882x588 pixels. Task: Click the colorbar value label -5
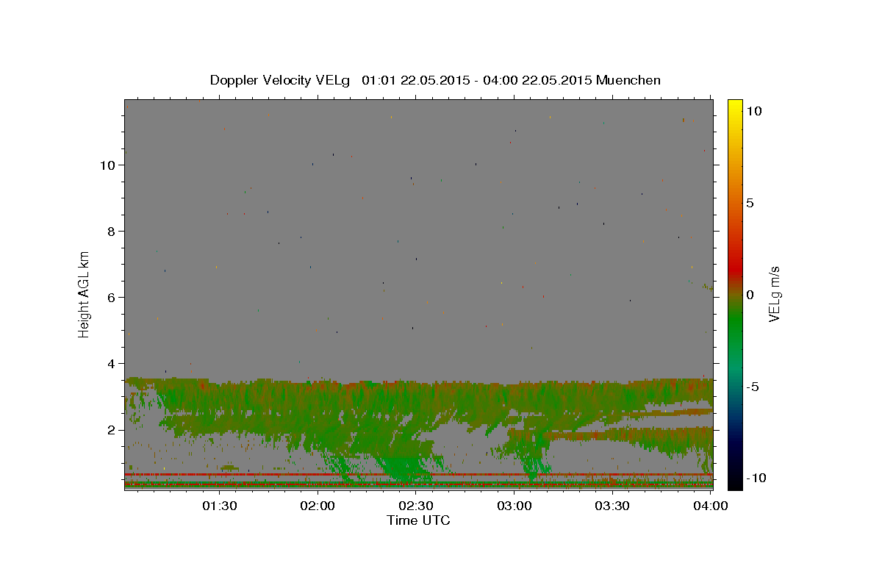point(752,387)
